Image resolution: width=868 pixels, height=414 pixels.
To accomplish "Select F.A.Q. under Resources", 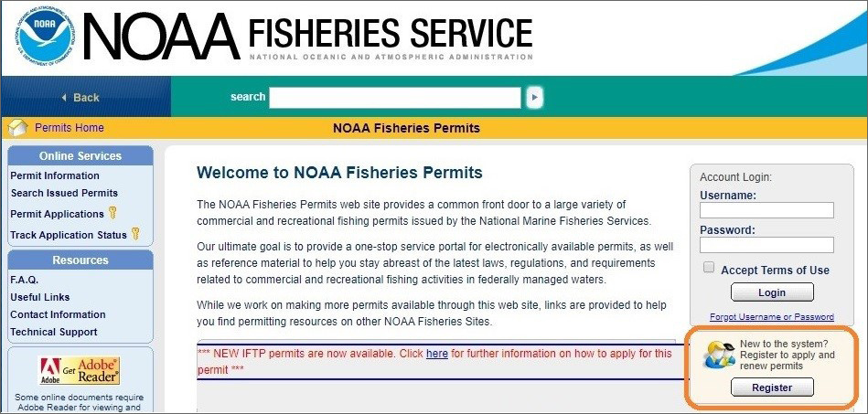I will pos(25,280).
